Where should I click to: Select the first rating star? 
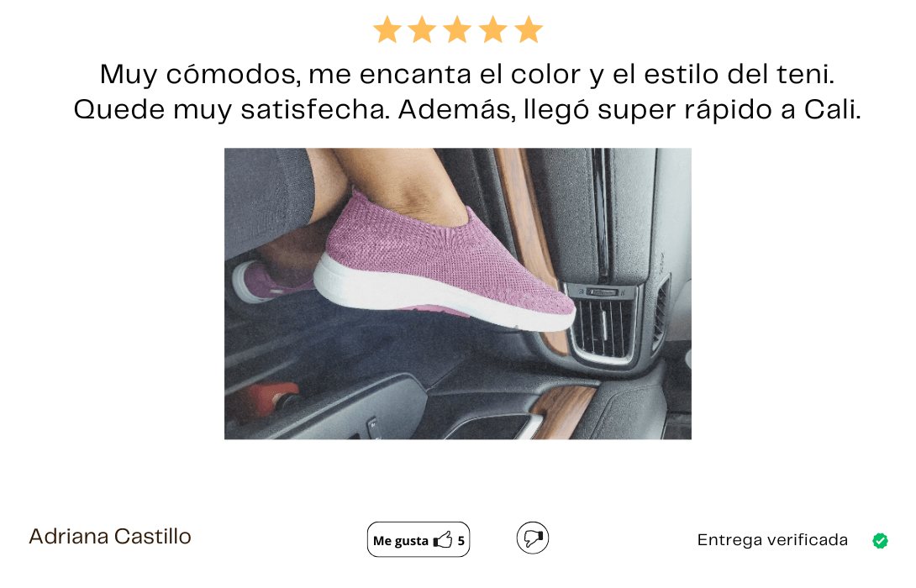coord(387,29)
